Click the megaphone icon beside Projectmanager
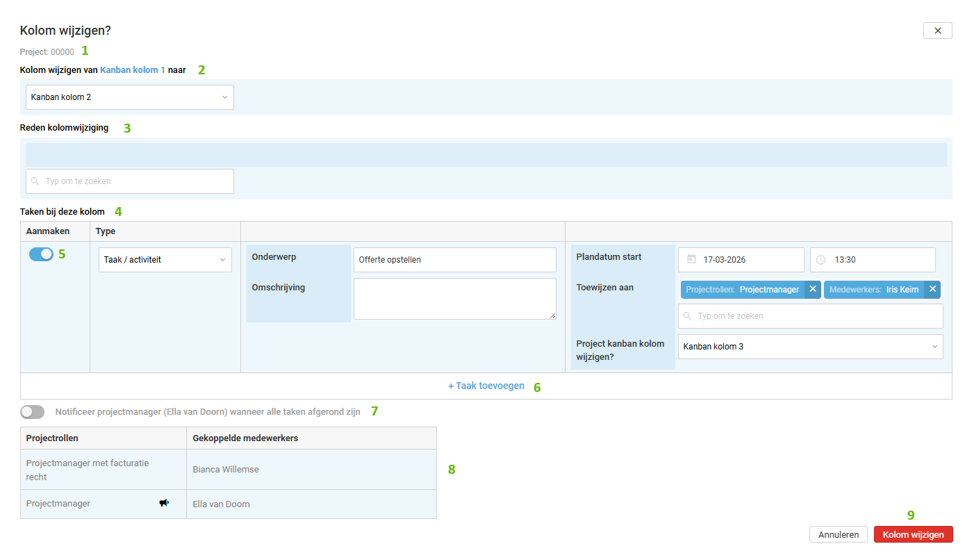The width and height of the screenshot is (974, 560). (x=164, y=503)
